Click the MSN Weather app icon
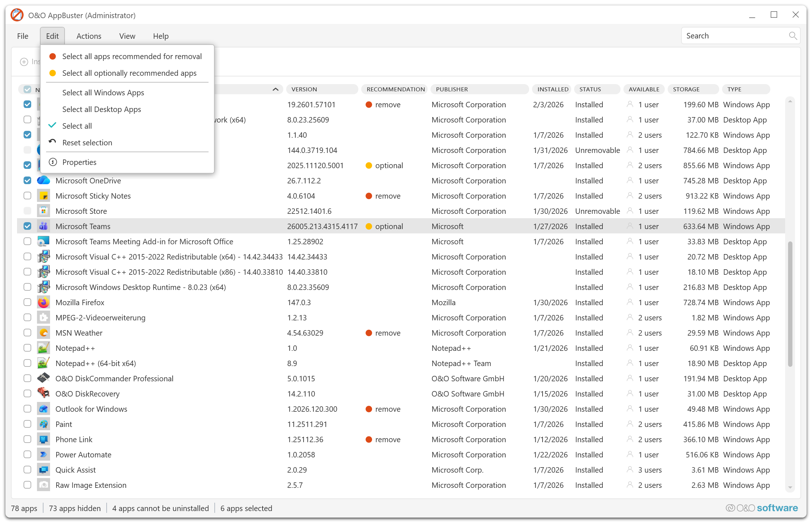Screen dimensions: 812x523 coord(44,333)
